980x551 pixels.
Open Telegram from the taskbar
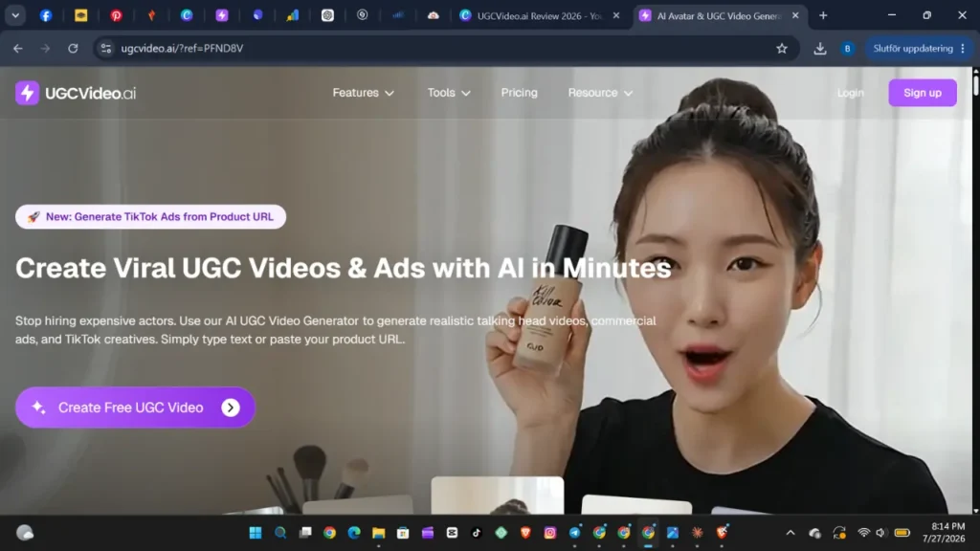(574, 532)
